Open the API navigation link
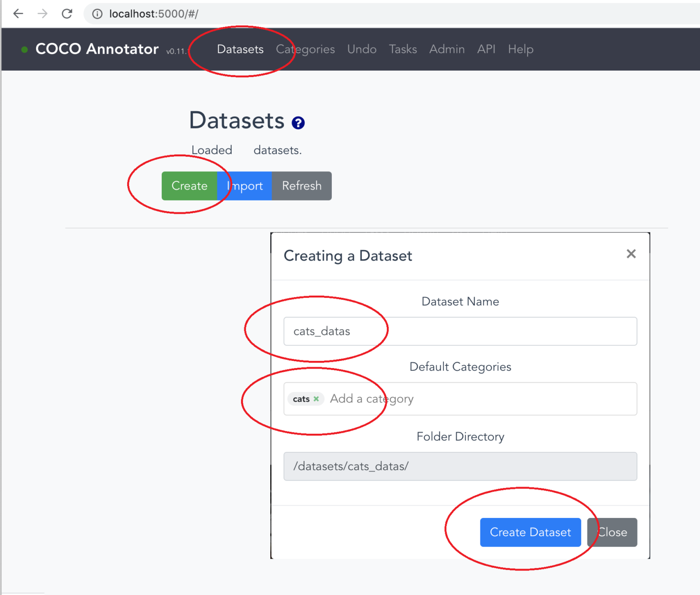This screenshot has height=595, width=700. (486, 49)
